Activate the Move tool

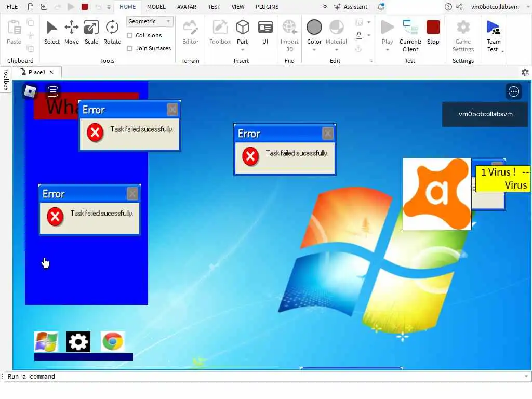pos(72,33)
